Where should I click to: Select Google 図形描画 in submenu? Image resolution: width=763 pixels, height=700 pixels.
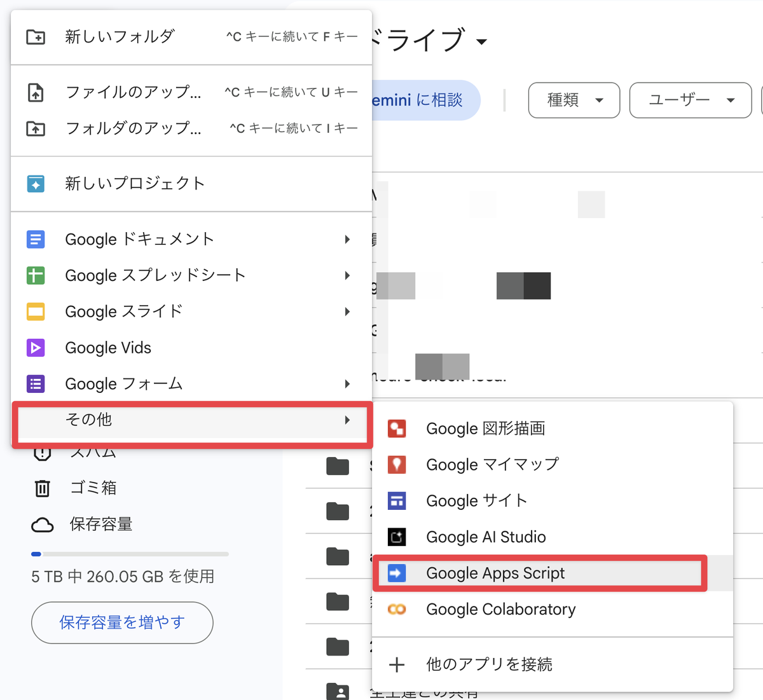(x=553, y=429)
